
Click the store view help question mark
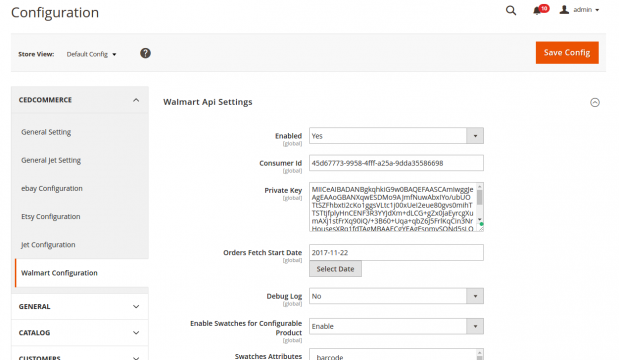(x=145, y=53)
